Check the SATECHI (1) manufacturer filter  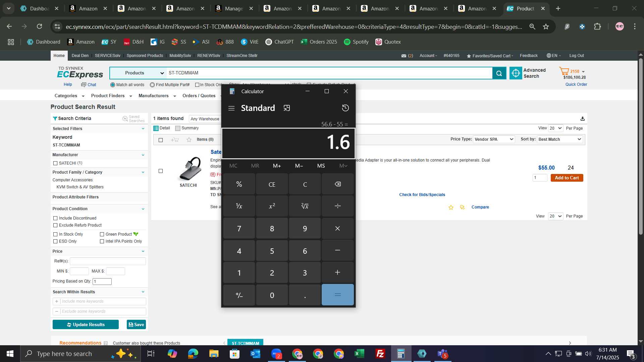55,163
